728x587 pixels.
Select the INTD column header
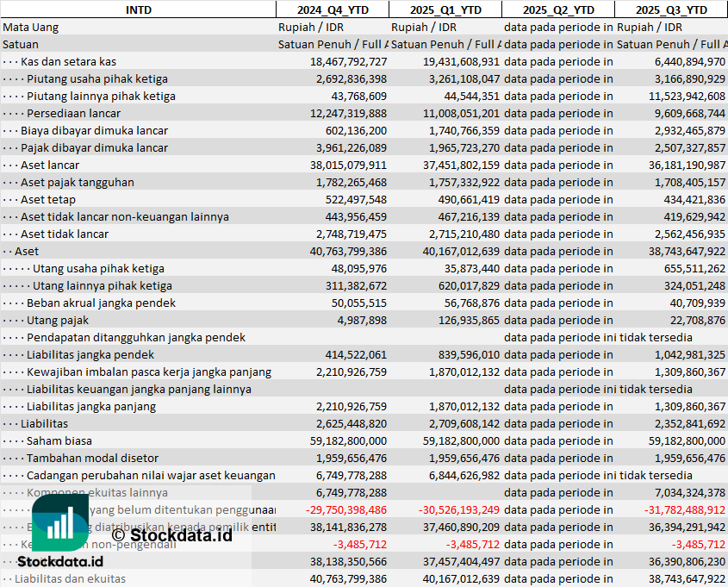coord(139,9)
